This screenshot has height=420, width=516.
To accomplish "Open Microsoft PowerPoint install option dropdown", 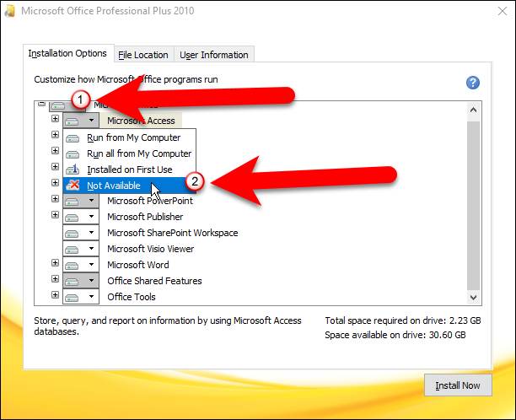I will 92,201.
